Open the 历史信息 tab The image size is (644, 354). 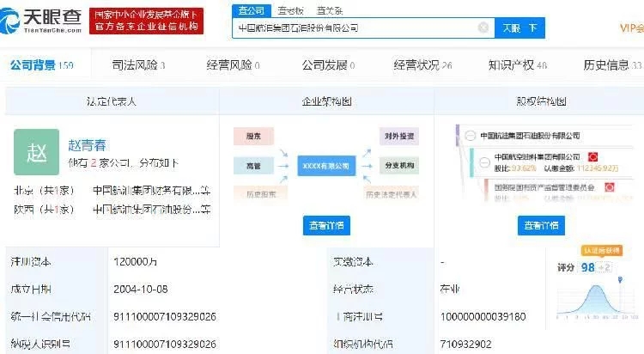612,65
